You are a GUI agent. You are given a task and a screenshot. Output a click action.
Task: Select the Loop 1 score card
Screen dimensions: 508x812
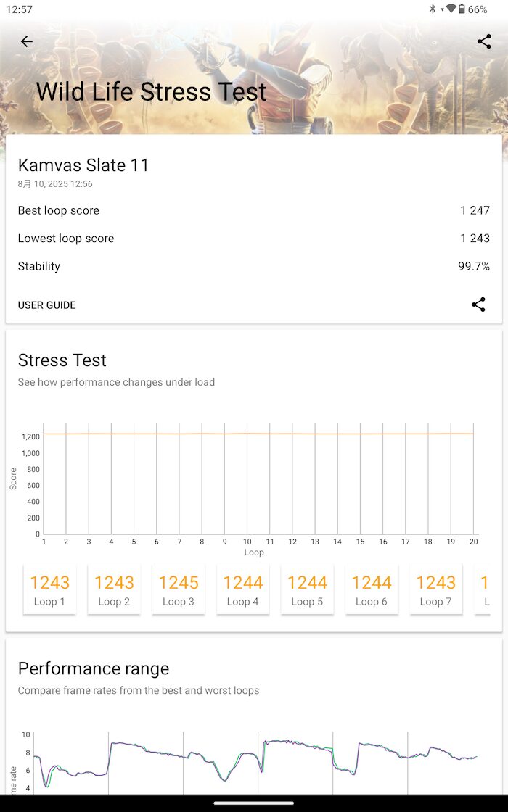[50, 589]
